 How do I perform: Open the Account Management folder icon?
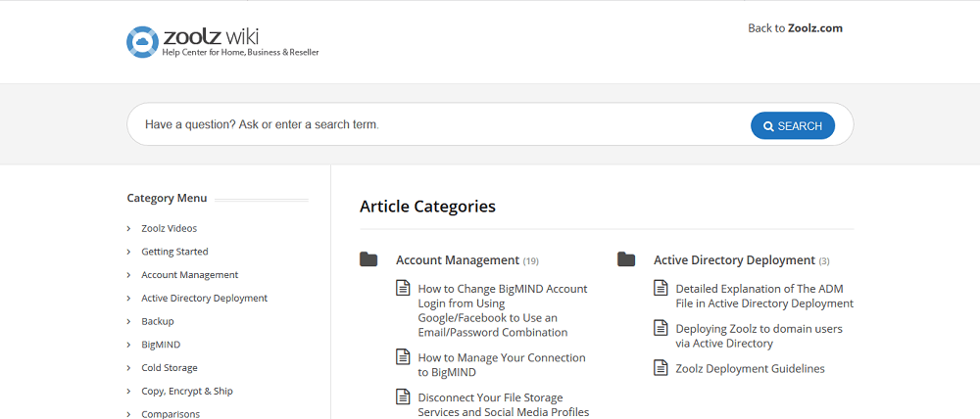coord(368,259)
